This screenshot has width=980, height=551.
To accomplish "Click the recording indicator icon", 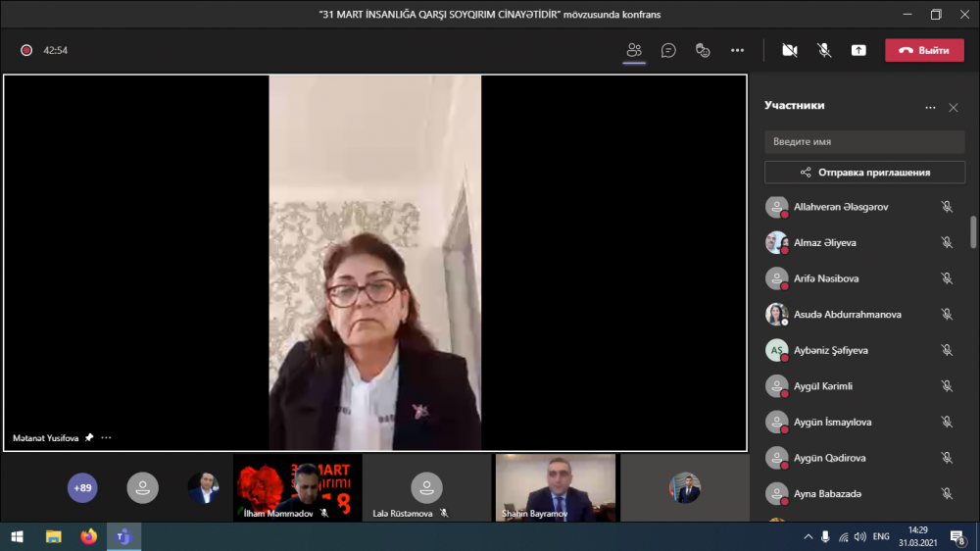I will click(x=26, y=50).
